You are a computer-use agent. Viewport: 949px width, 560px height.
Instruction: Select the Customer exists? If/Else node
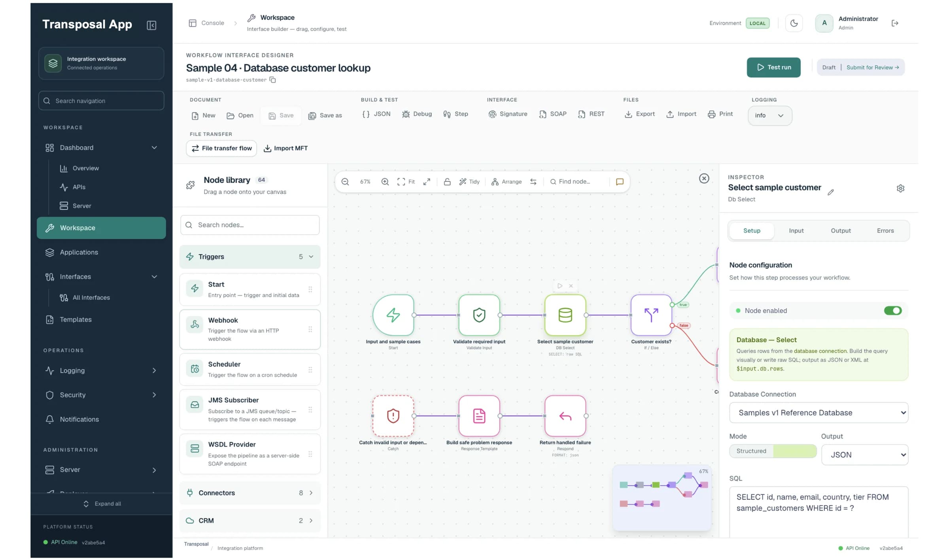pyautogui.click(x=651, y=315)
